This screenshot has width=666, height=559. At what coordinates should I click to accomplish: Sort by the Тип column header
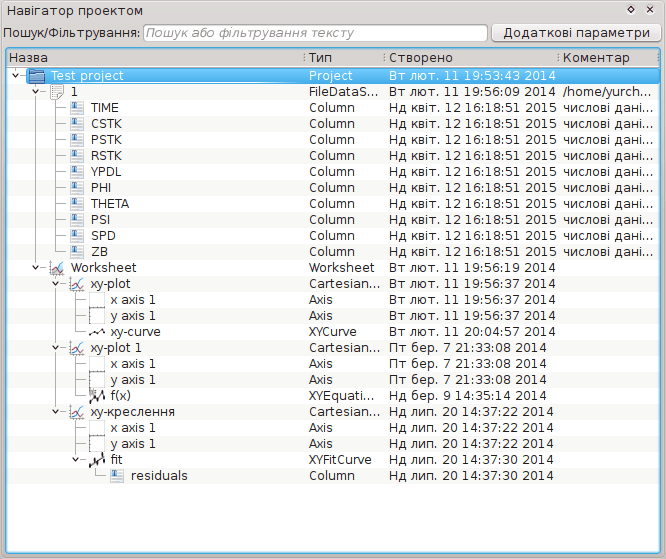click(x=340, y=58)
